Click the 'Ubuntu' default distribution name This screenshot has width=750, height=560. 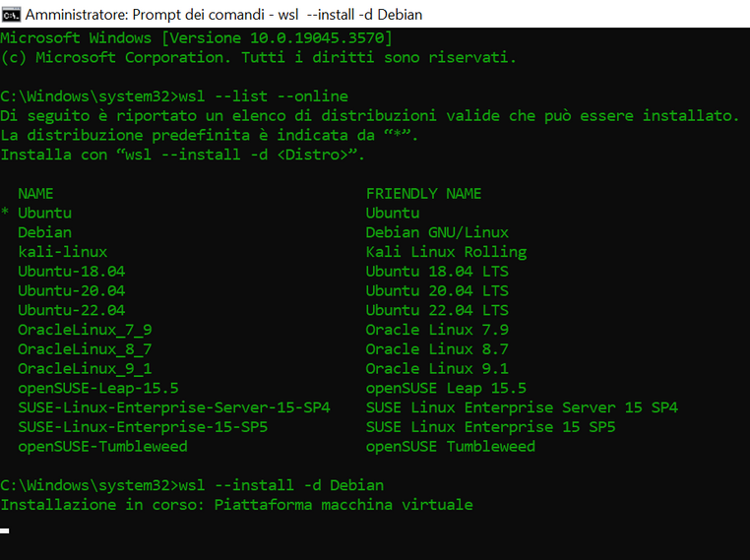coord(44,213)
